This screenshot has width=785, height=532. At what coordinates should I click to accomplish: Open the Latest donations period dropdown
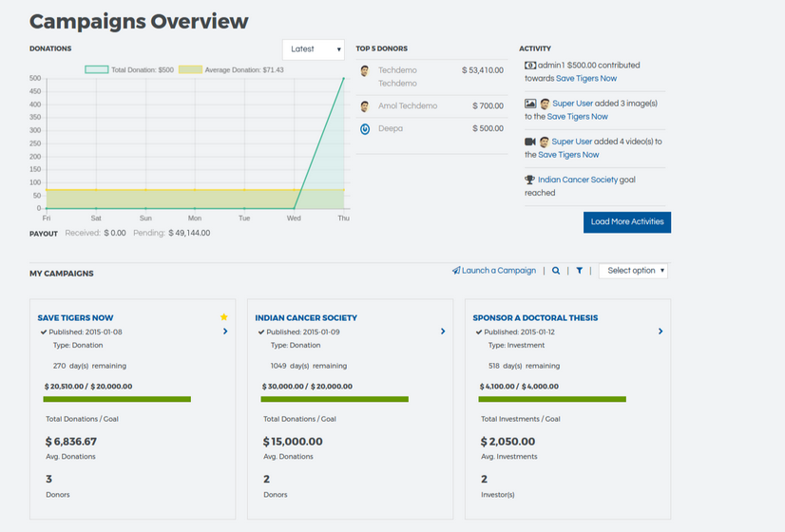(x=313, y=49)
